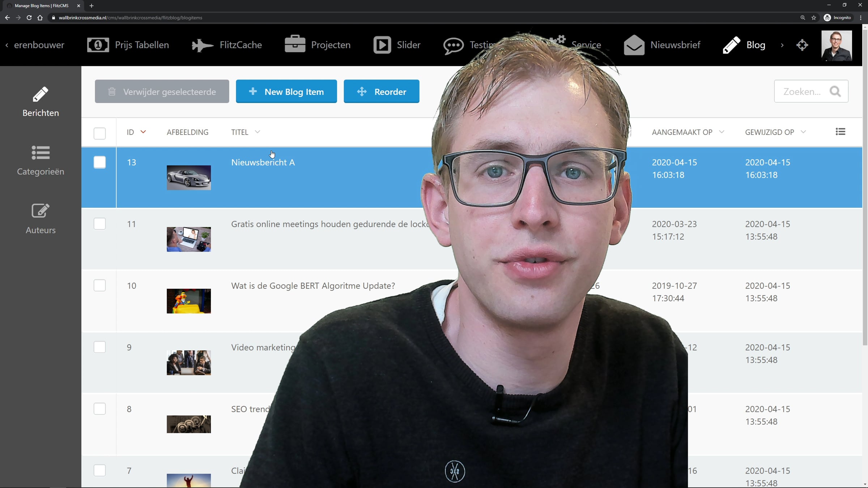Click the New Blog Item button
Image resolution: width=868 pixels, height=488 pixels.
(286, 91)
